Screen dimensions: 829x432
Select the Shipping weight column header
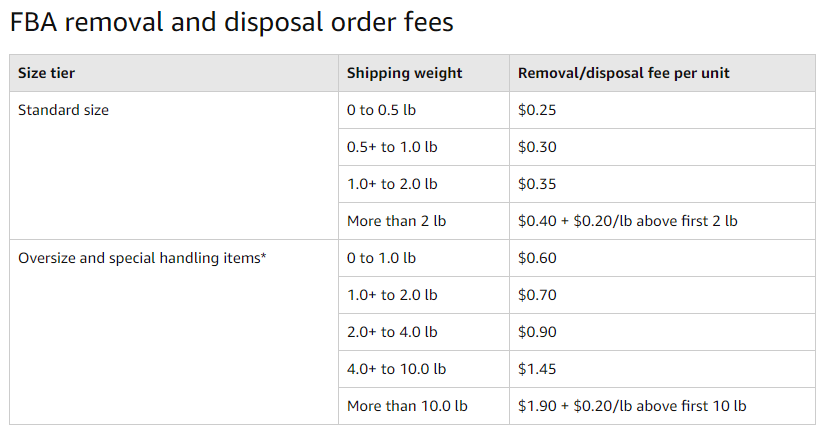pyautogui.click(x=404, y=73)
